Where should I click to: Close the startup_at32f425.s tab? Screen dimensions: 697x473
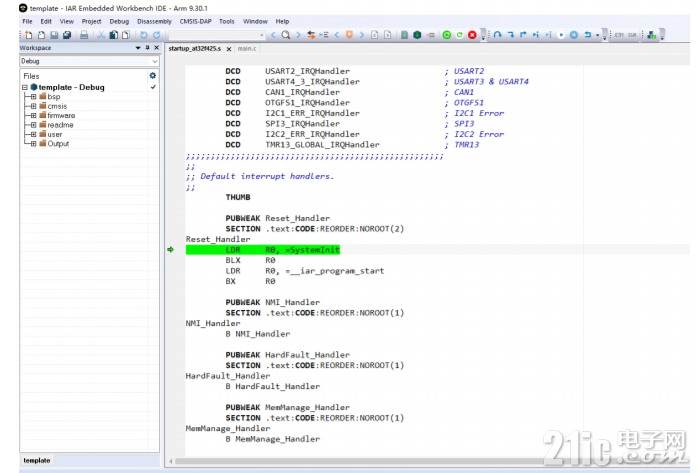coord(229,49)
